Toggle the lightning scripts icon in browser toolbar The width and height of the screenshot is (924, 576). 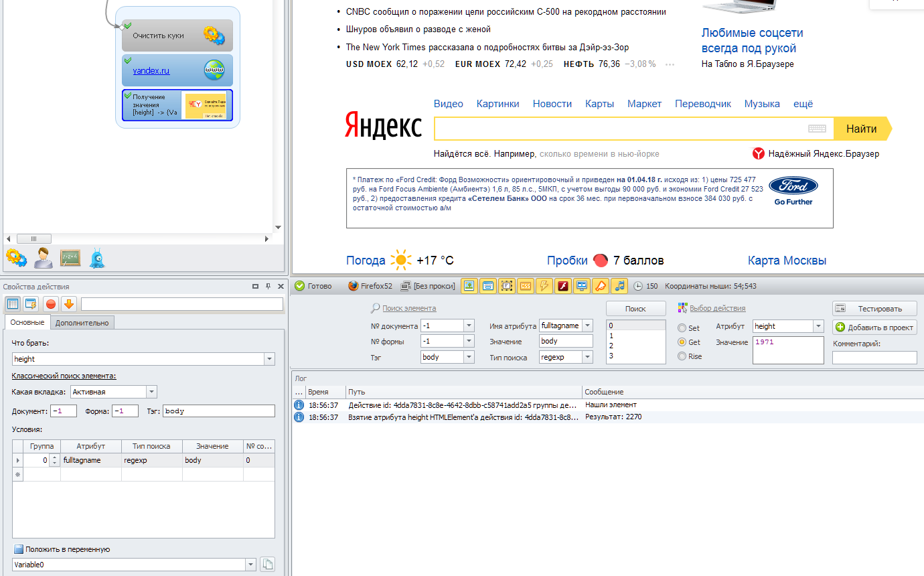pyautogui.click(x=544, y=286)
